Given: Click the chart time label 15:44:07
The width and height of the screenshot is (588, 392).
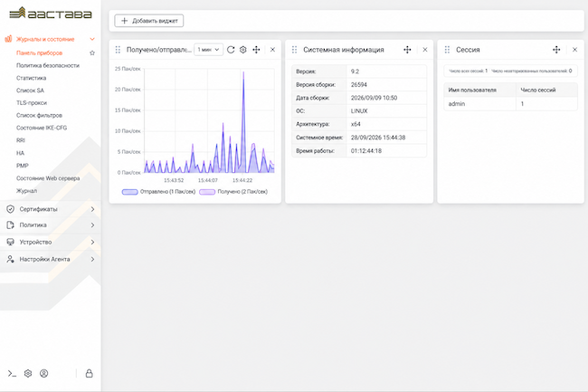Looking at the screenshot, I should point(208,180).
